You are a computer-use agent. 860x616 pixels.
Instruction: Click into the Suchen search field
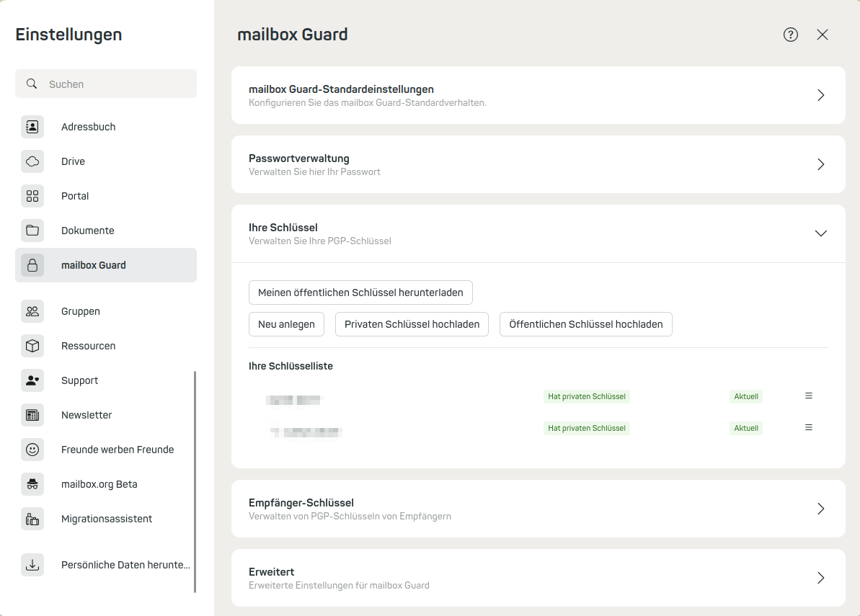[106, 84]
